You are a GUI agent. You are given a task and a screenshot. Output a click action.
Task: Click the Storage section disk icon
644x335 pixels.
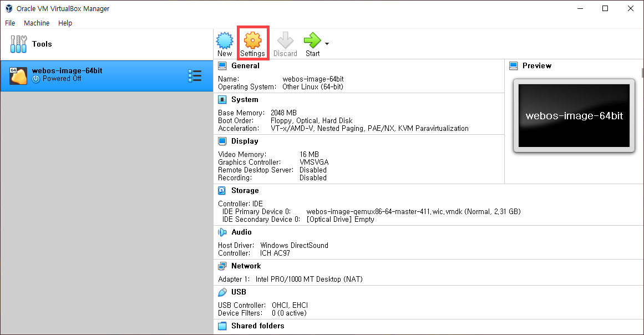(222, 190)
